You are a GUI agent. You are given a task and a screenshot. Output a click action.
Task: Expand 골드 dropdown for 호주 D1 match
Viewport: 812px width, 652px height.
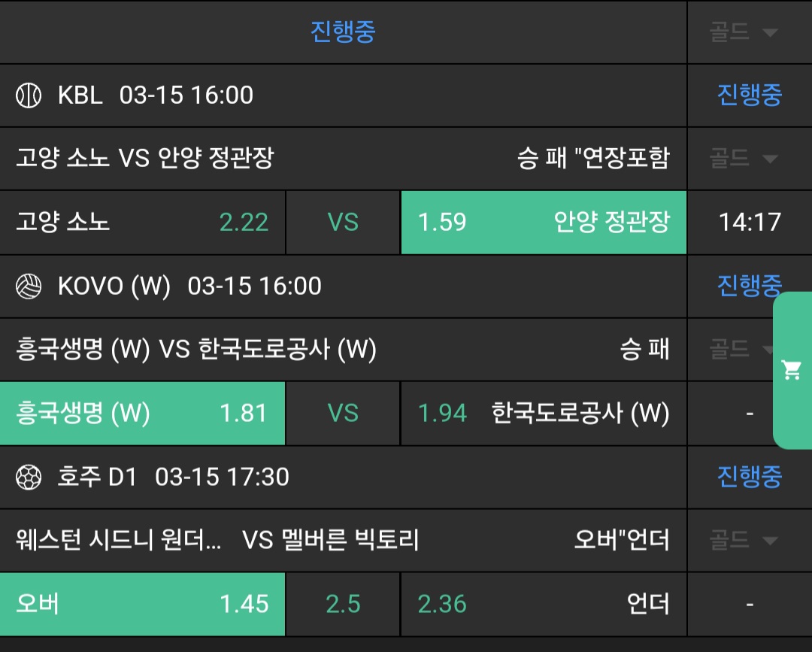click(743, 541)
